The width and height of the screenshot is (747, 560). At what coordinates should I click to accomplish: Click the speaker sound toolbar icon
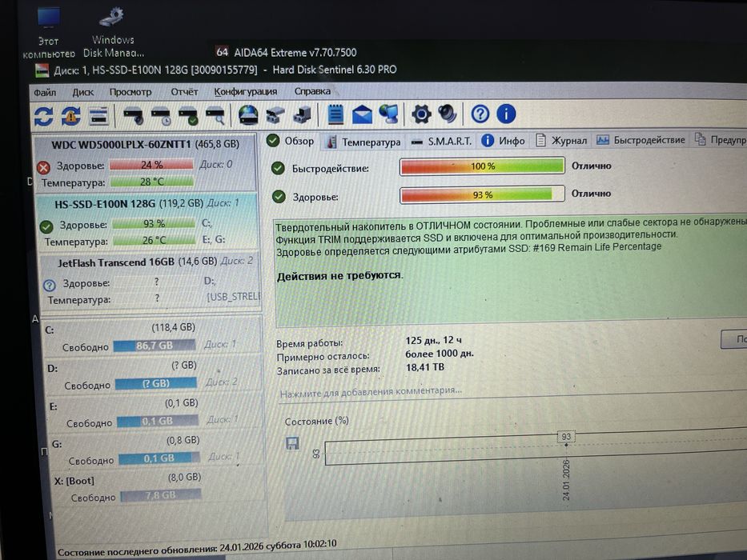pyautogui.click(x=448, y=114)
